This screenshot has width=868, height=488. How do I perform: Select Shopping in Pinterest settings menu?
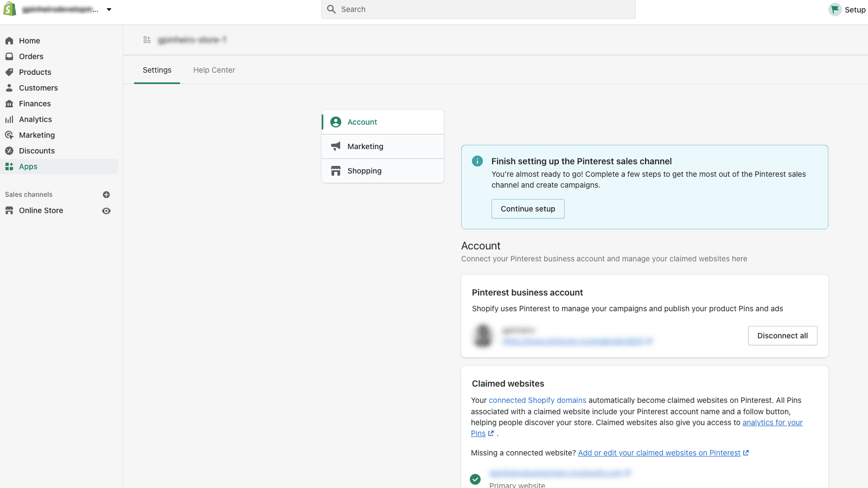coord(364,171)
